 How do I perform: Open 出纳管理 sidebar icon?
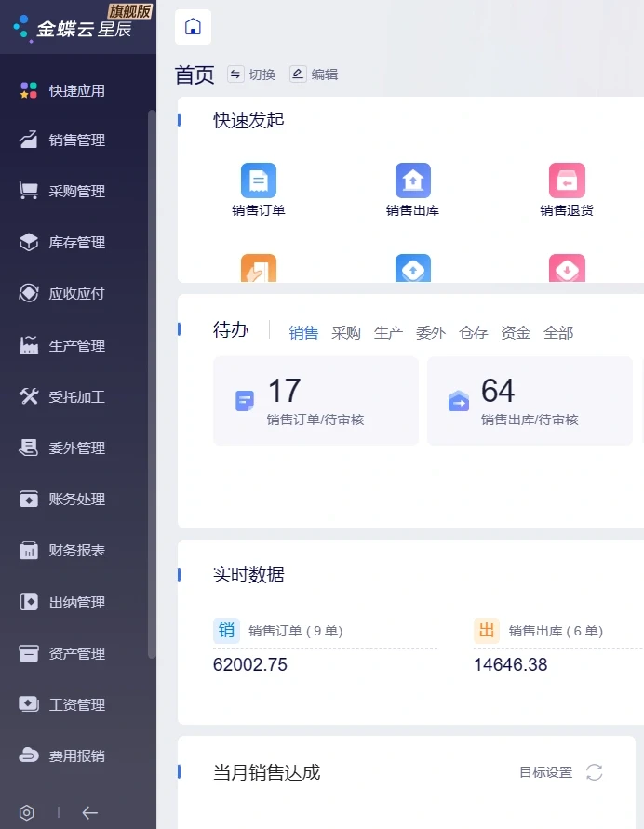(x=29, y=602)
